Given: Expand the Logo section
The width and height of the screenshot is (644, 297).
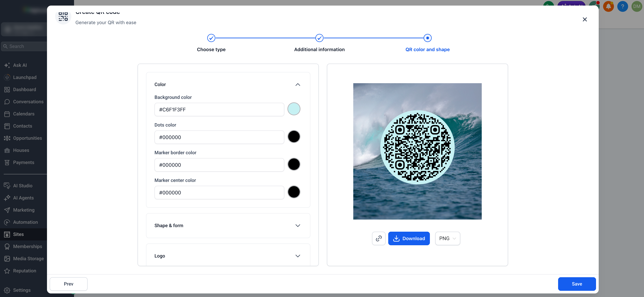Looking at the screenshot, I should point(297,256).
